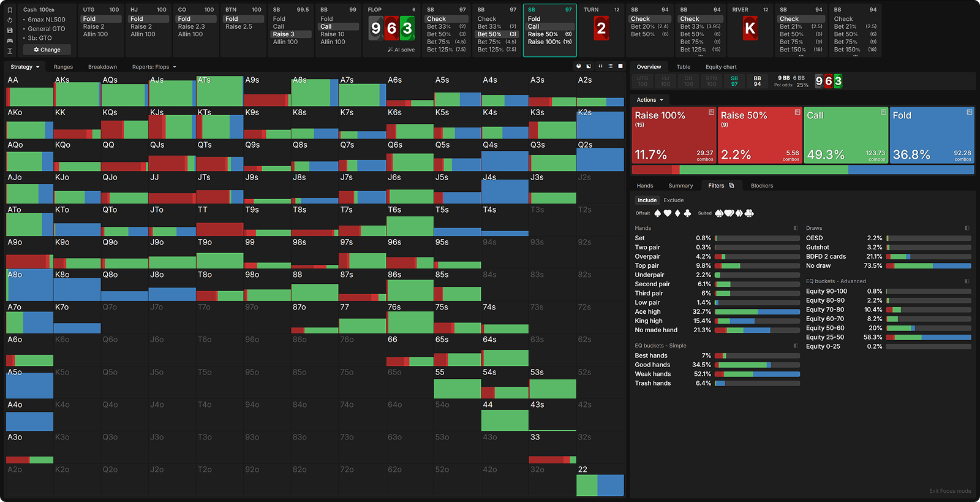Click the collapse height icon in sidebar
Image resolution: width=980 pixels, height=502 pixels.
click(x=10, y=50)
